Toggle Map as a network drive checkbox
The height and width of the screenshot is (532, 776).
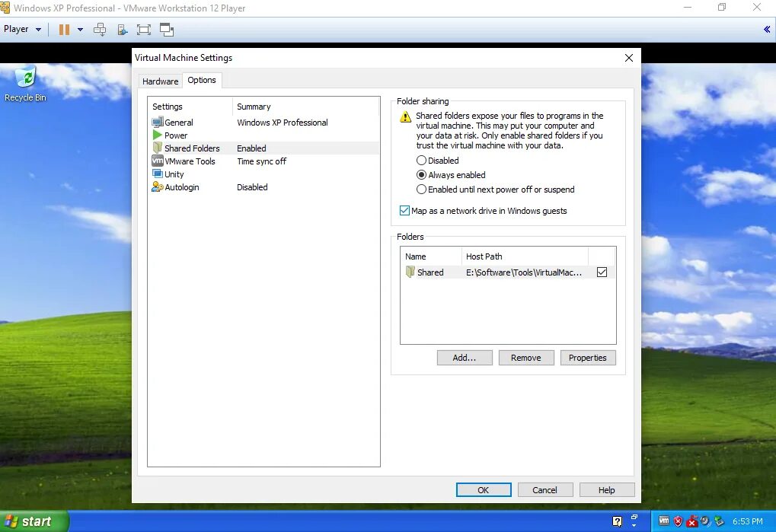(x=404, y=211)
